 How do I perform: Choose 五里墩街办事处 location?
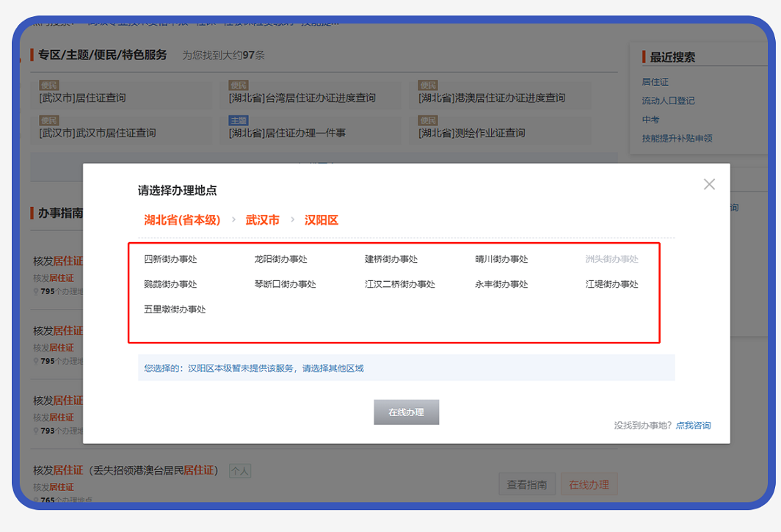pyautogui.click(x=175, y=310)
